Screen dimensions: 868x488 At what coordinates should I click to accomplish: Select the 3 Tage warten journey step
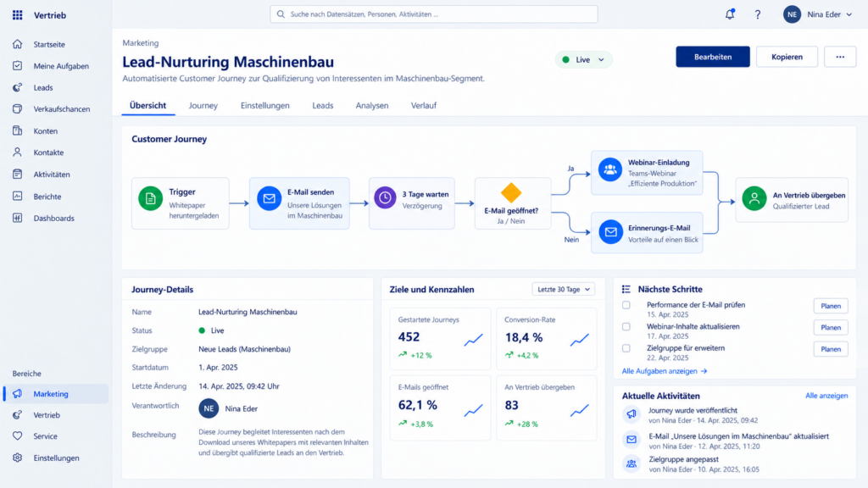[x=411, y=203]
